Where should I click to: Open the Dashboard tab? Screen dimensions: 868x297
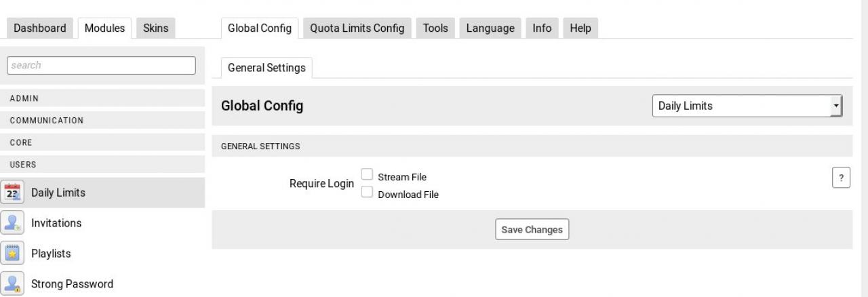(40, 28)
